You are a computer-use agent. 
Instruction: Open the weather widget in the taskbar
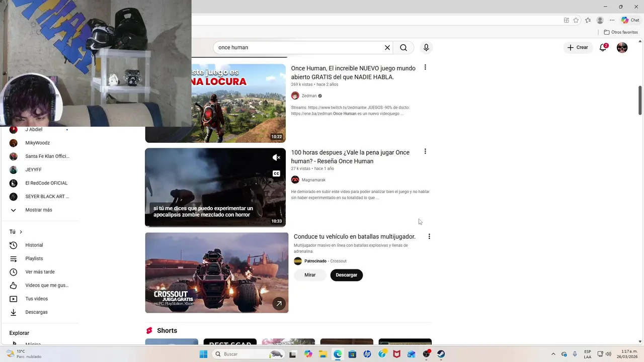24,354
